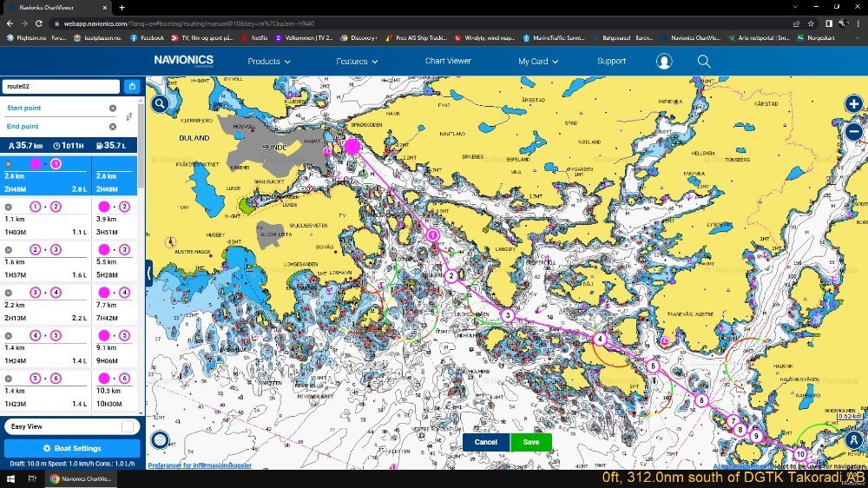Collapse the route side panel handle
The image size is (868, 488).
tap(148, 273)
